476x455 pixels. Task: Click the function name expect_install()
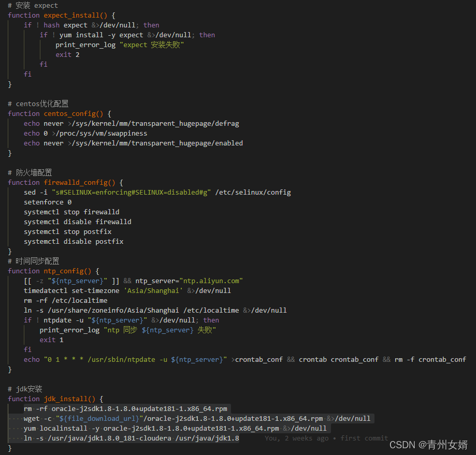point(75,15)
